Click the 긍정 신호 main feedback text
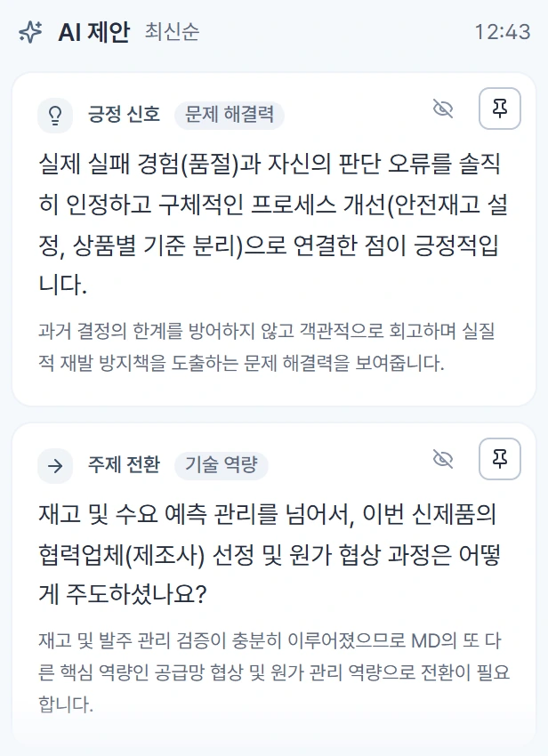548x756 pixels. (x=273, y=225)
